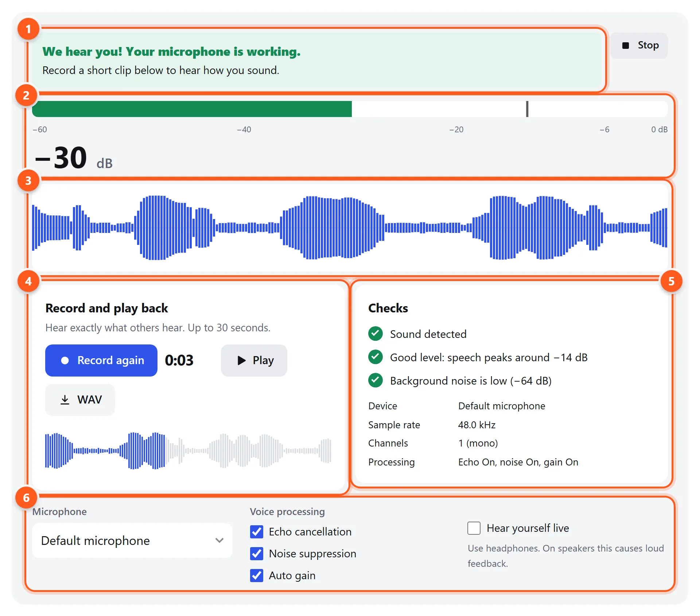Stop the microphone test
The image size is (700, 616).
coord(639,46)
